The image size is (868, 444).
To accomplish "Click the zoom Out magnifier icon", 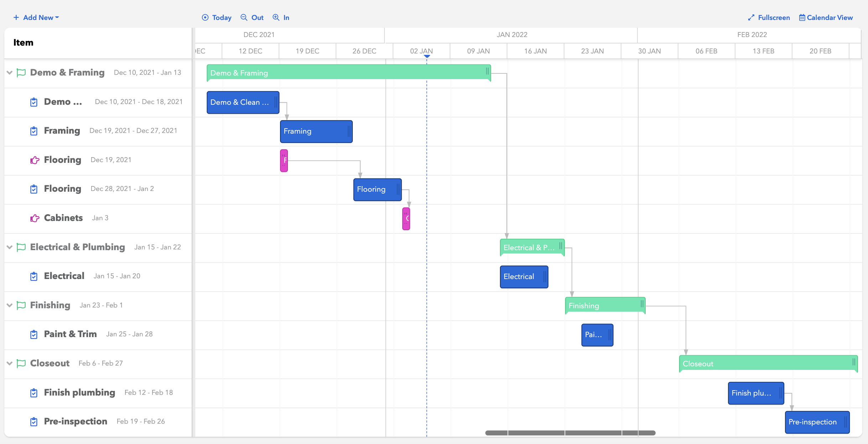I will tap(244, 17).
